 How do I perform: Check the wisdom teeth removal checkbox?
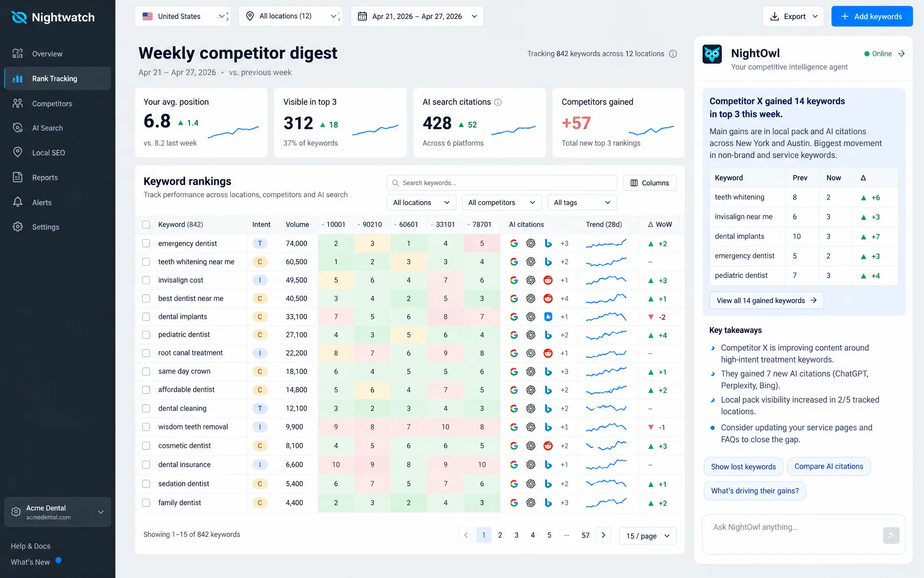[146, 427]
